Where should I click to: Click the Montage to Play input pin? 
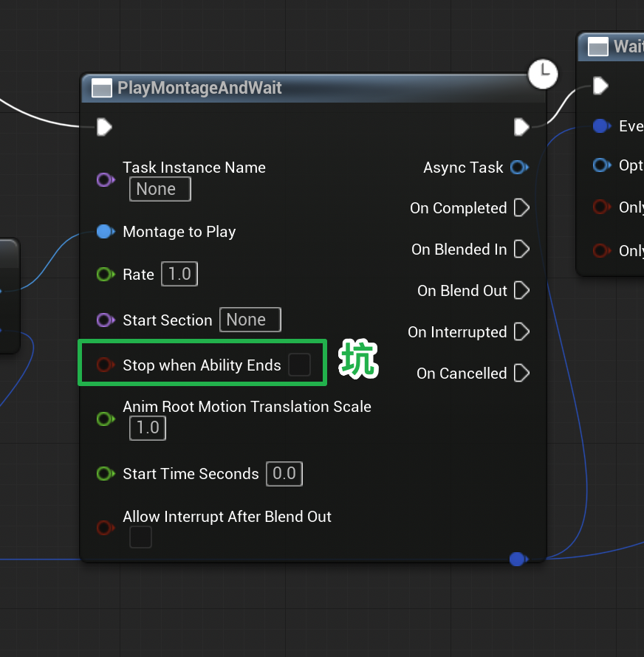point(105,232)
